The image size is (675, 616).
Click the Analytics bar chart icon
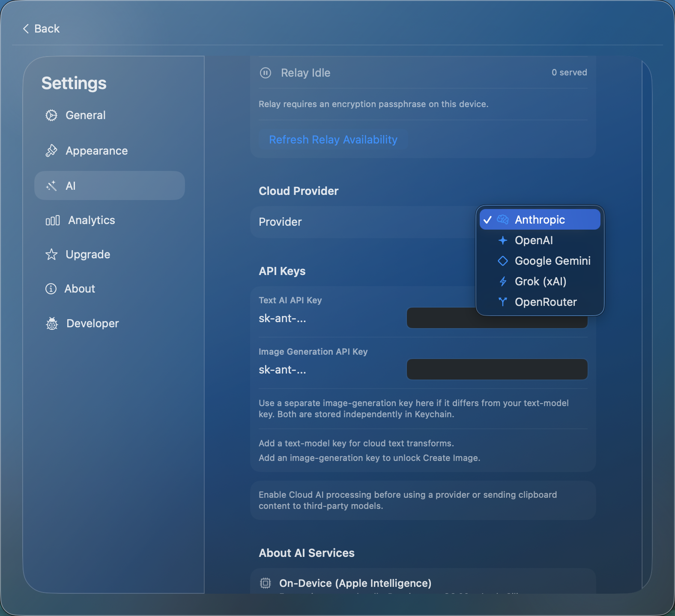(x=53, y=220)
